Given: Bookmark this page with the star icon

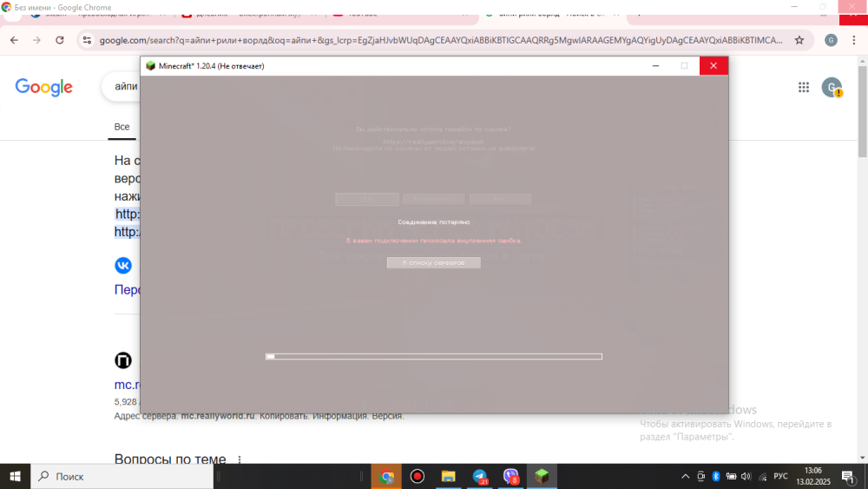Looking at the screenshot, I should point(799,40).
